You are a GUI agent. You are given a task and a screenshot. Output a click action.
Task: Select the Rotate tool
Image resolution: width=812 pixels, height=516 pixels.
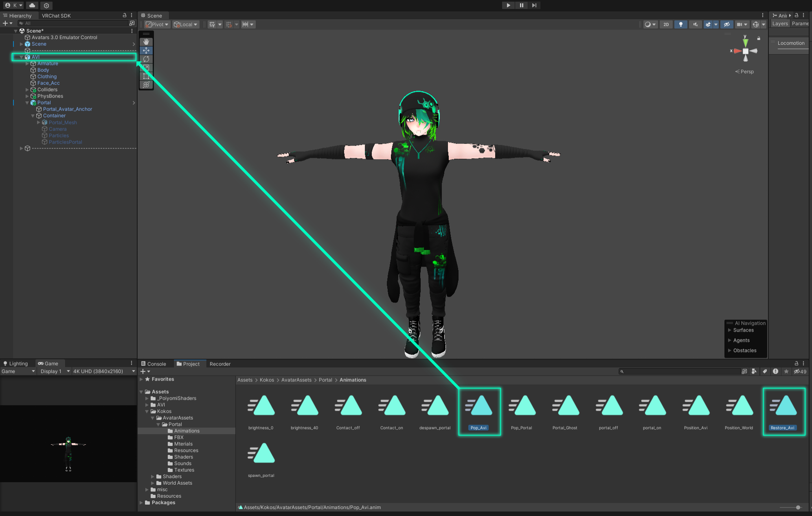coord(146,59)
